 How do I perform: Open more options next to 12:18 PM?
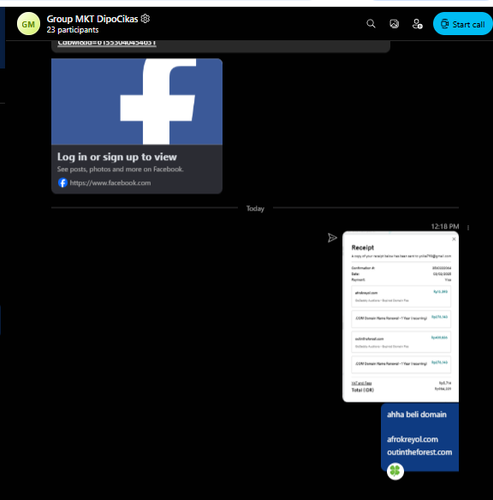click(468, 228)
